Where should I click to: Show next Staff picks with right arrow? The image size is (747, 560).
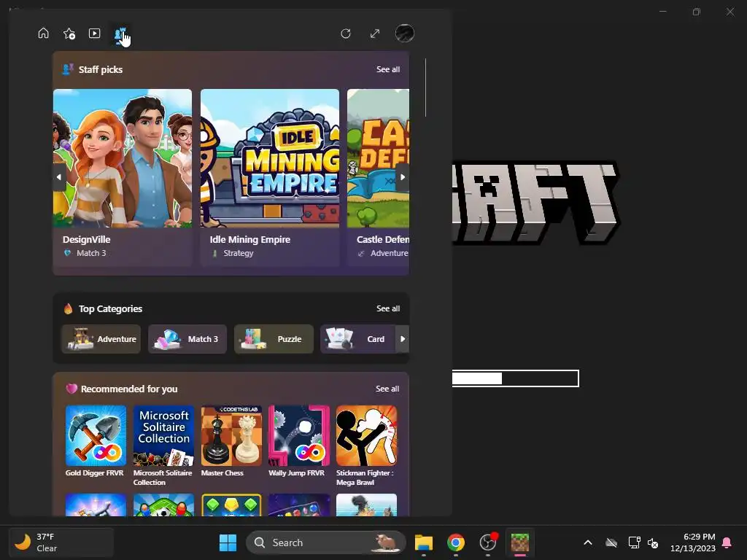pos(403,177)
